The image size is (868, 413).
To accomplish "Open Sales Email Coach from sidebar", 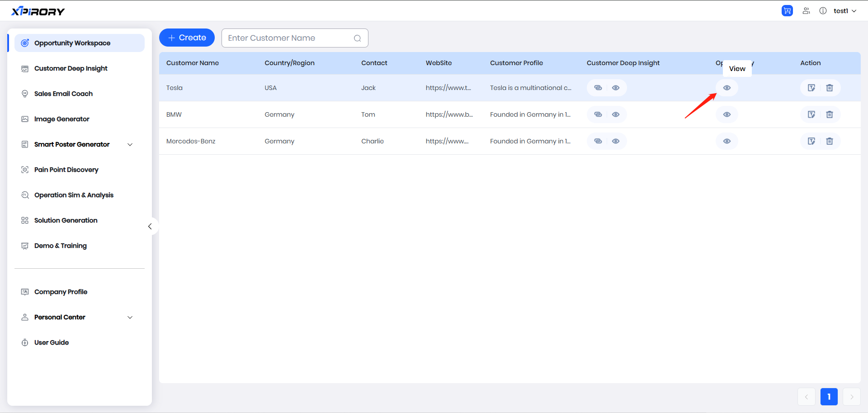I will pos(63,94).
